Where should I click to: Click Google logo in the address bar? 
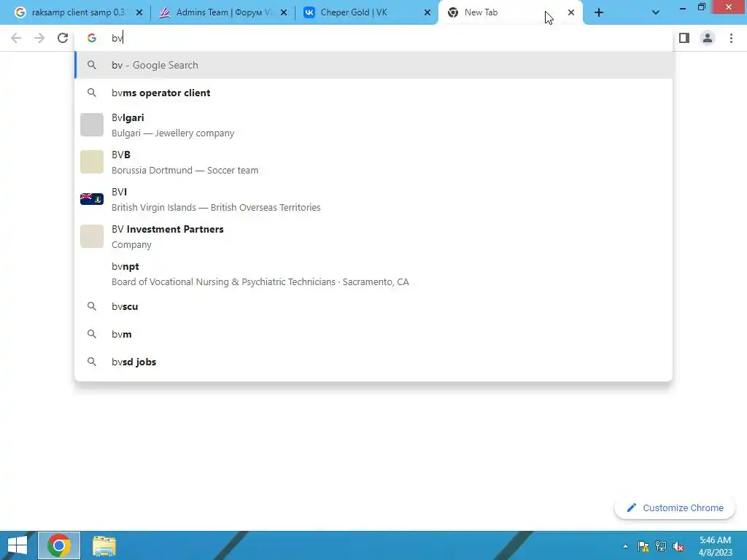(x=92, y=38)
